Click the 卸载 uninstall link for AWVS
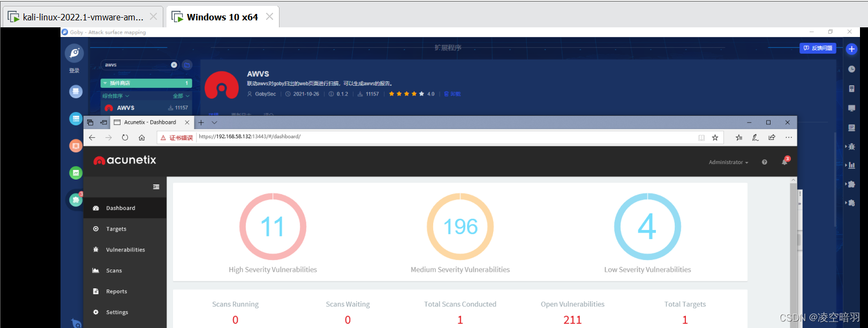 coord(452,94)
